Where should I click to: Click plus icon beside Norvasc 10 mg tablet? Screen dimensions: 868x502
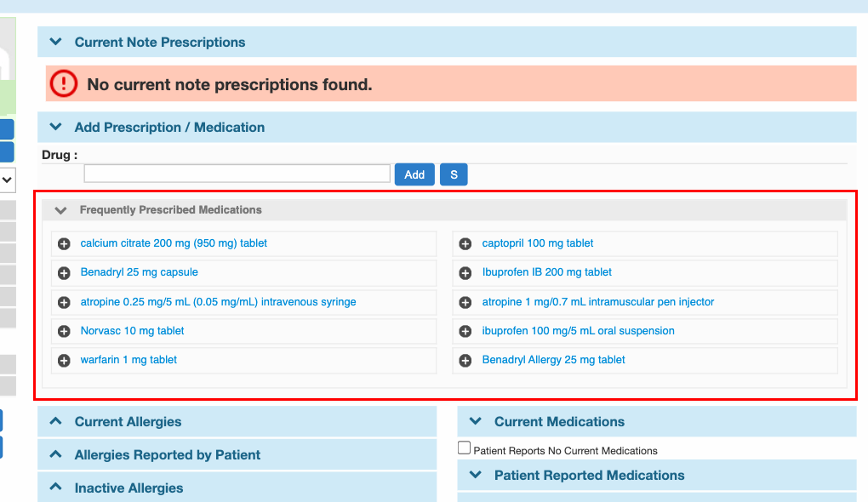click(x=64, y=331)
